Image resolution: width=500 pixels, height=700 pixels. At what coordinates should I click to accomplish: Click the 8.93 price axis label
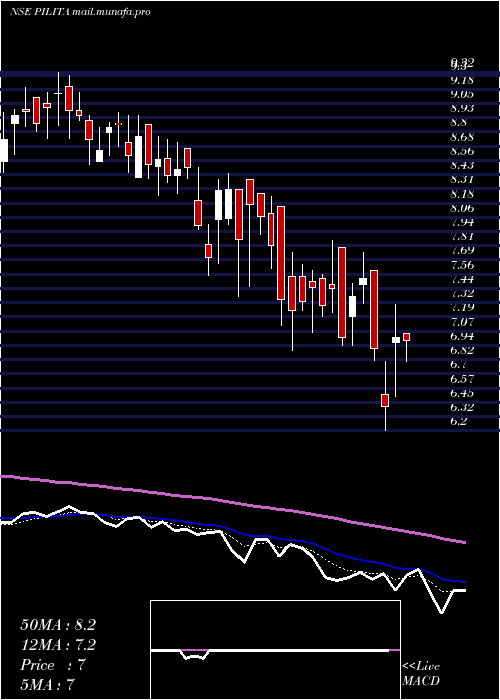click(462, 108)
